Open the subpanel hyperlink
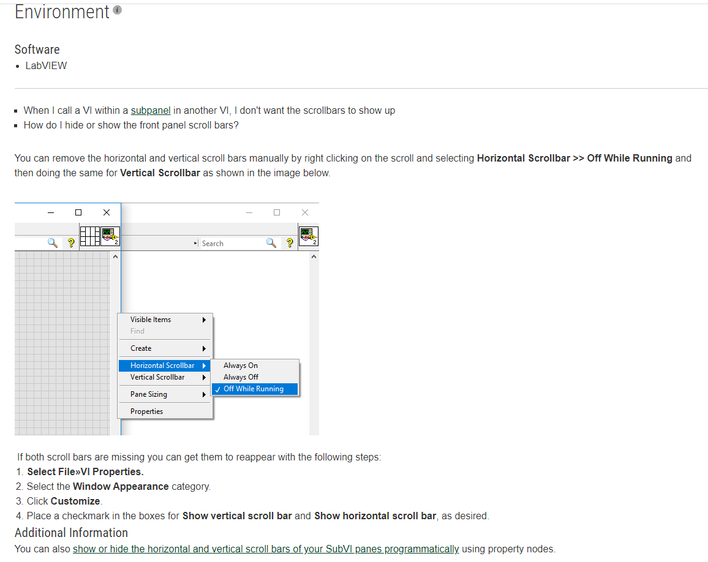Image resolution: width=708 pixels, height=562 pixels. (x=150, y=111)
